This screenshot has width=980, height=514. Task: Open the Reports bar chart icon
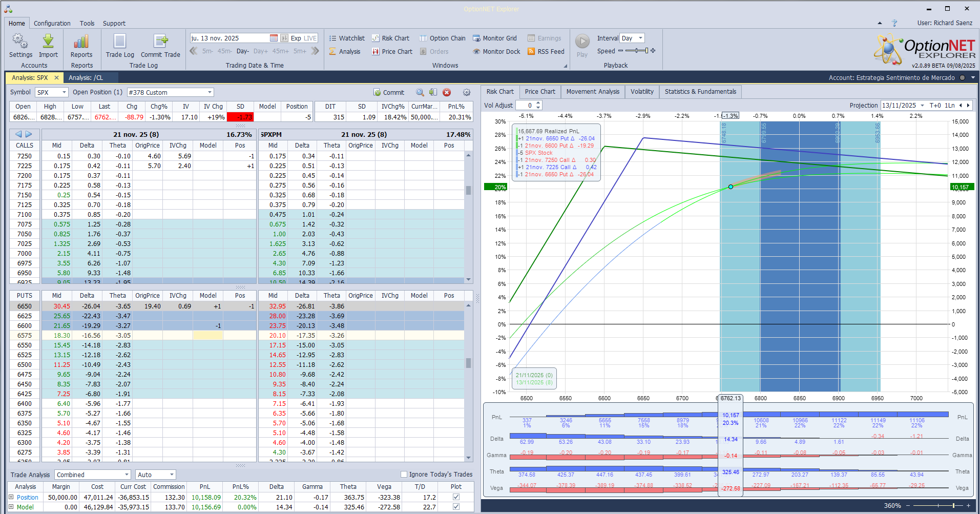tap(81, 41)
